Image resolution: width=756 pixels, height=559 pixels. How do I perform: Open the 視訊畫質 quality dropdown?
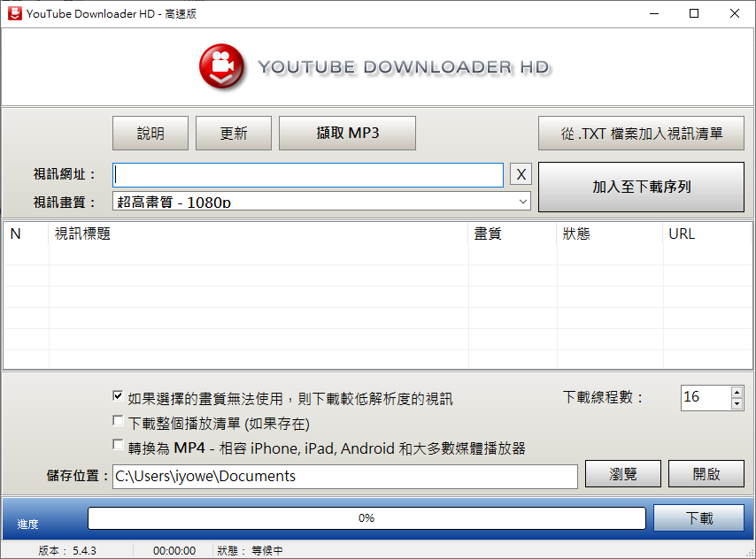321,201
